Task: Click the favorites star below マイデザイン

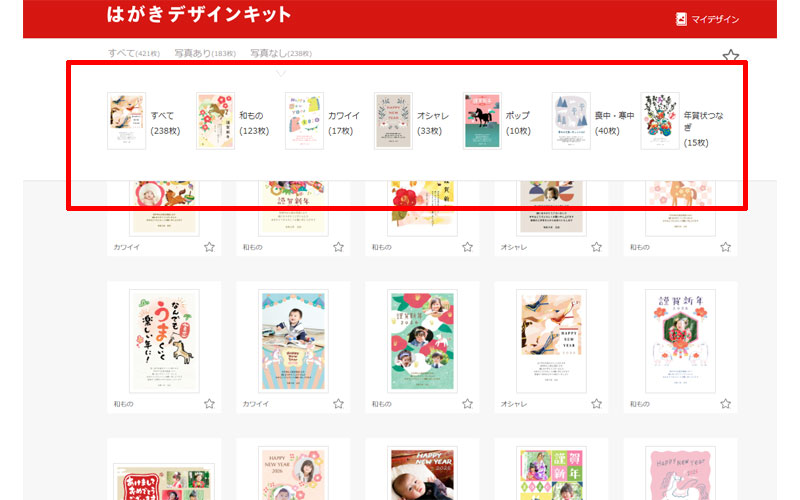Action: (731, 57)
